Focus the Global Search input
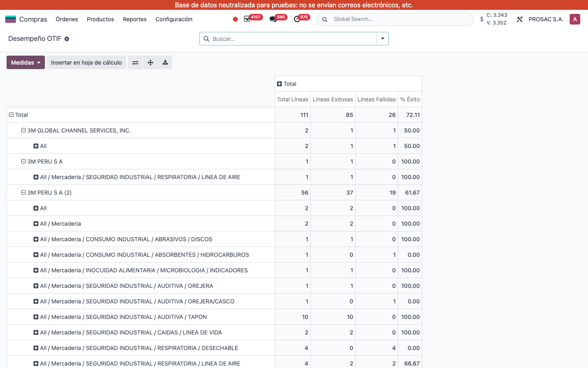Image resolution: width=588 pixels, height=368 pixels. [402, 19]
